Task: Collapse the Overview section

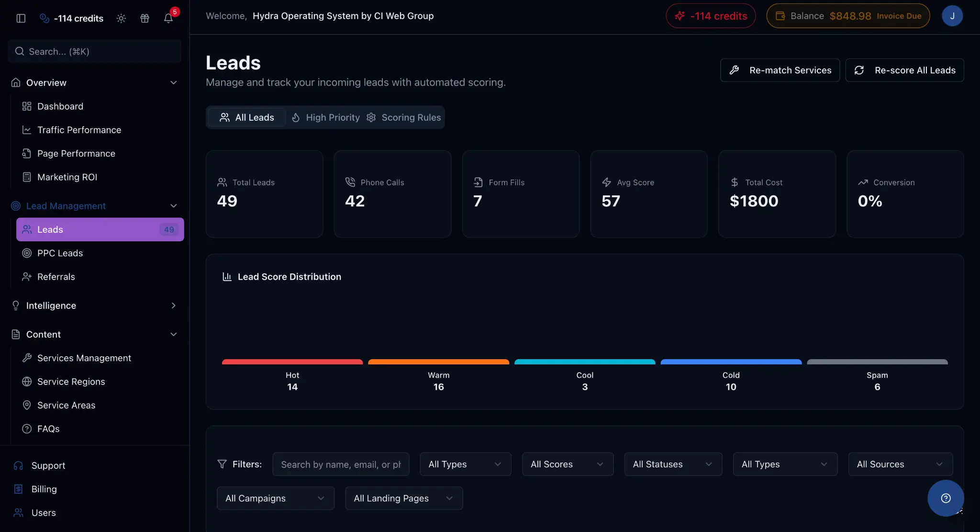Action: click(173, 82)
